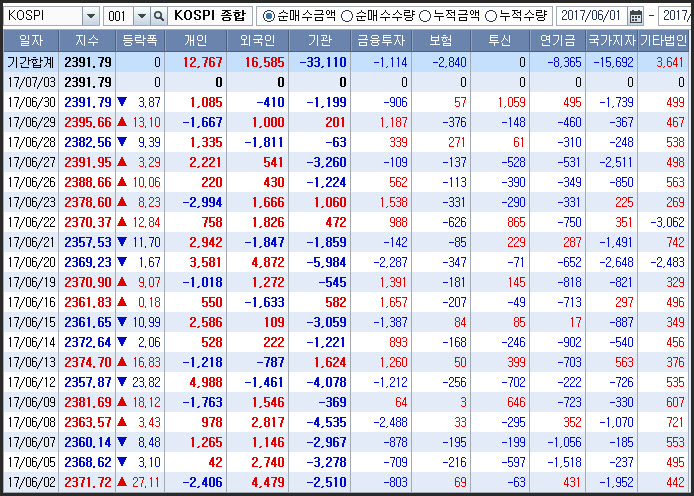This screenshot has height=496, width=694.
Task: Open the 001 code dropdown arrow
Action: (142, 16)
